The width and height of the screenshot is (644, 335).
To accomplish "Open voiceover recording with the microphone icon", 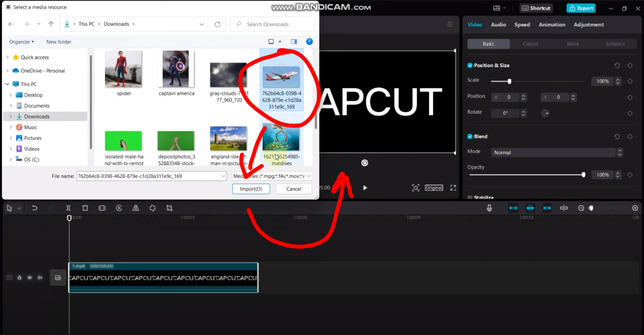I will tap(489, 208).
